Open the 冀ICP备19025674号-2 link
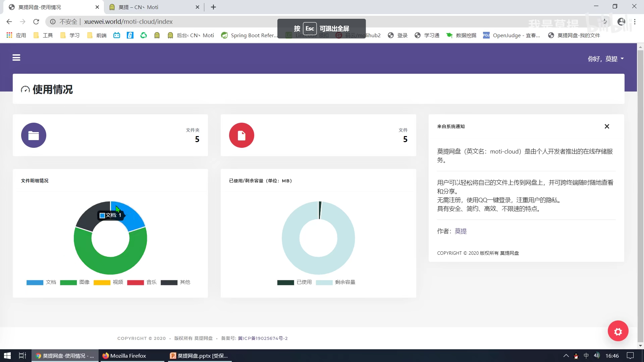This screenshot has width=644, height=362. pos(263,338)
